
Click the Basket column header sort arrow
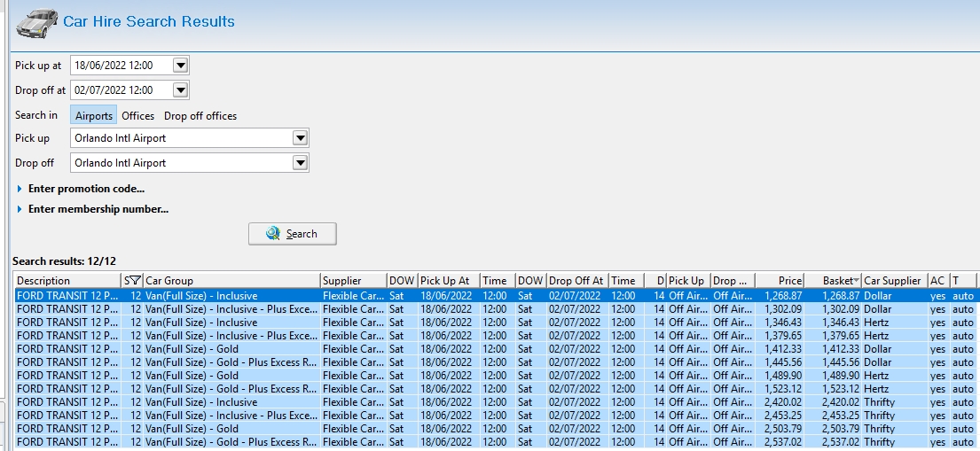pos(856,281)
